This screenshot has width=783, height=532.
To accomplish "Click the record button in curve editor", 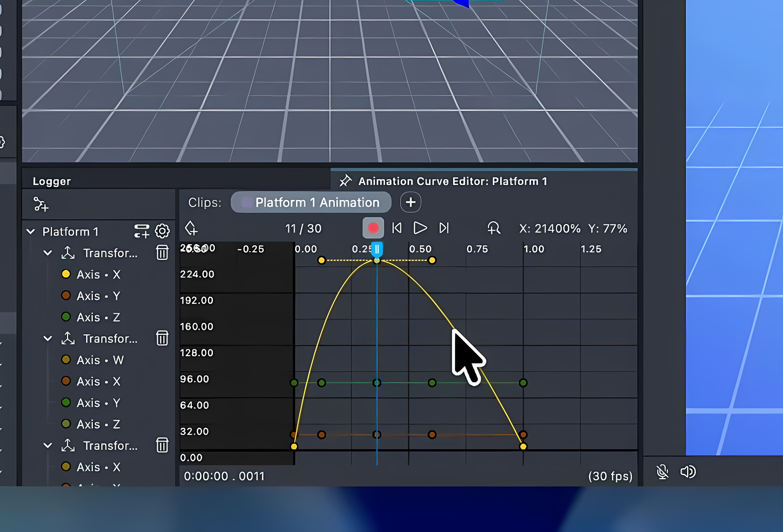I will click(373, 228).
